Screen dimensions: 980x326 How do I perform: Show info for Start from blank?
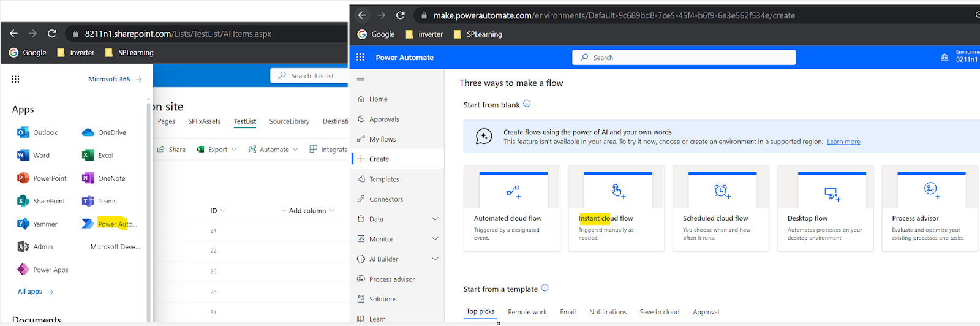(x=527, y=104)
